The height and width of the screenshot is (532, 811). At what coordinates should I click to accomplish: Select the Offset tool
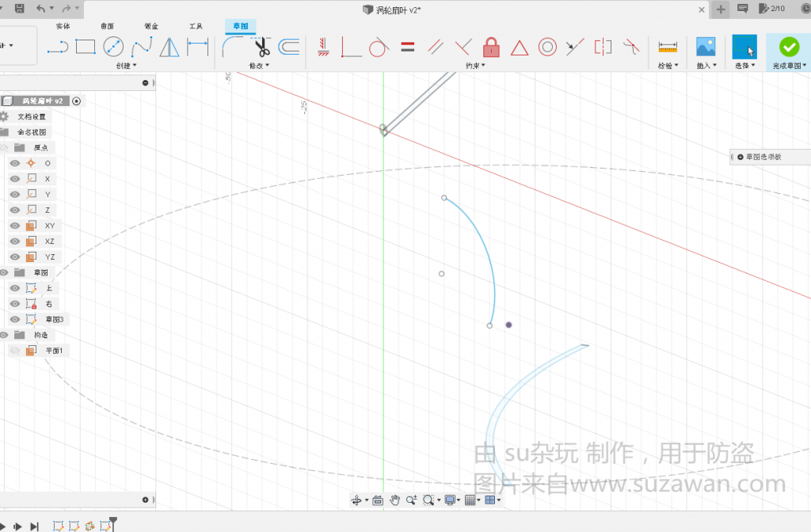[289, 47]
